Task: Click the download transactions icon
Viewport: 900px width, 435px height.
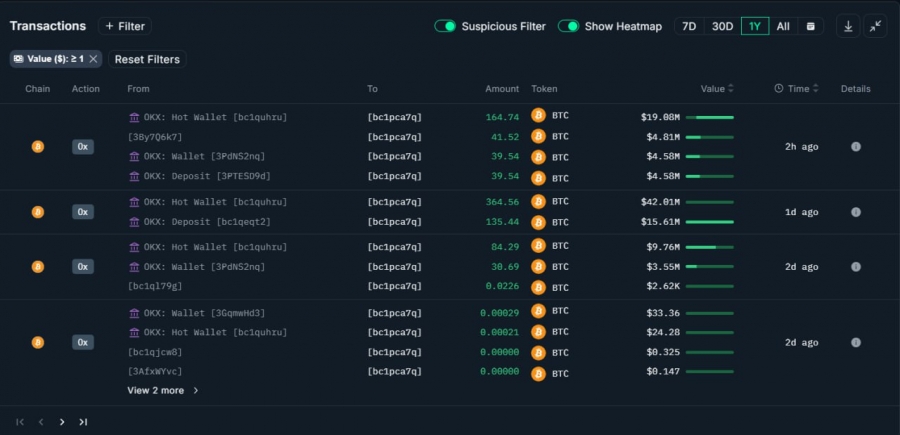Action: click(x=848, y=26)
